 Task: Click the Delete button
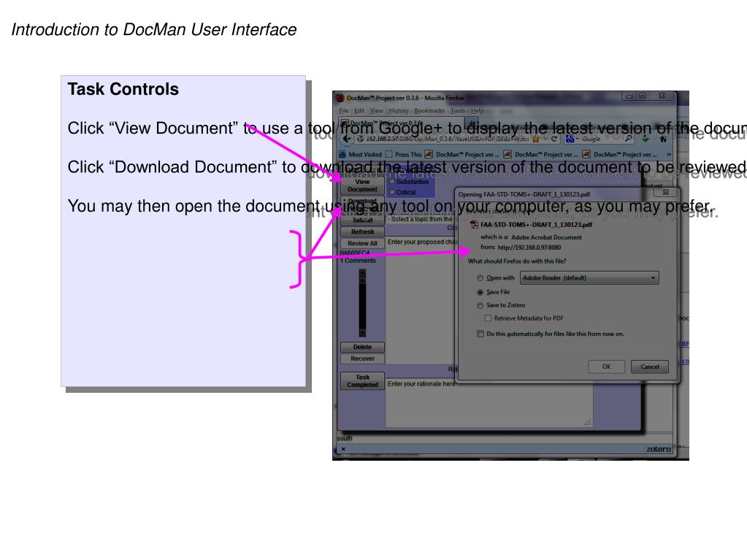362,347
